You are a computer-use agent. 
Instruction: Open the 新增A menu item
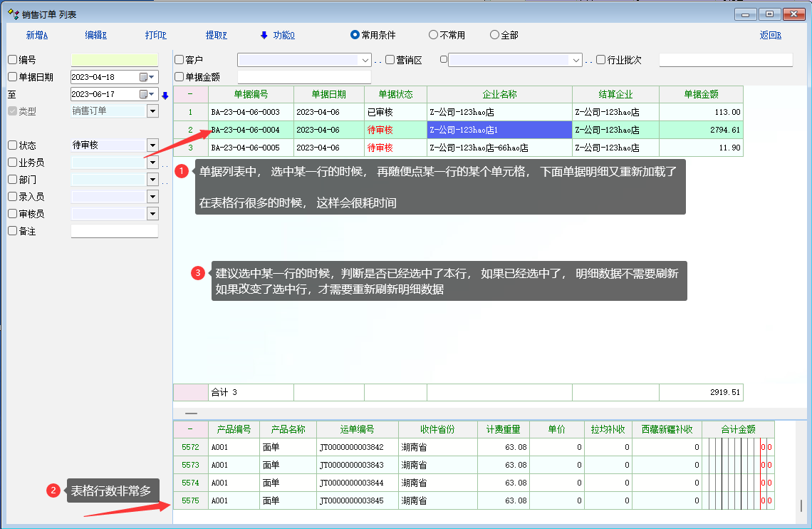click(37, 35)
